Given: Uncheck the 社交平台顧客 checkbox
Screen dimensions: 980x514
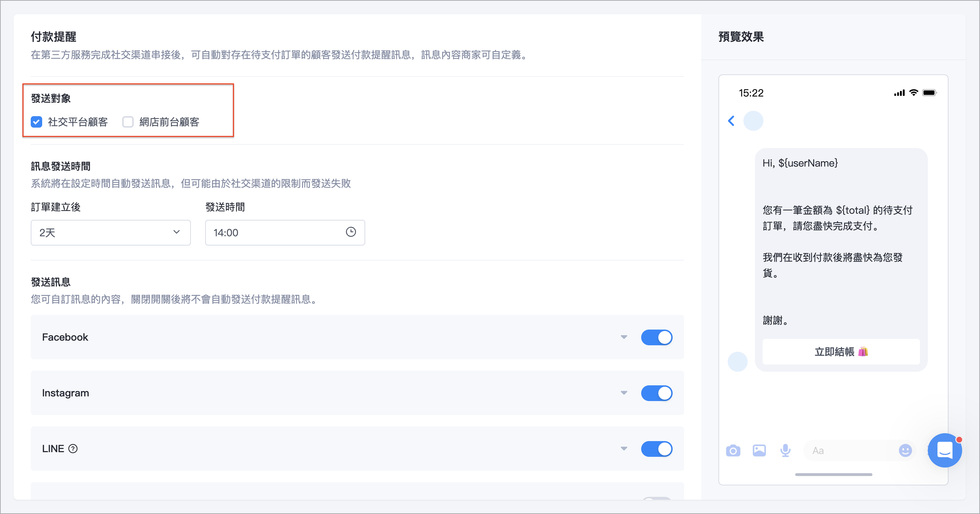Looking at the screenshot, I should click(36, 122).
